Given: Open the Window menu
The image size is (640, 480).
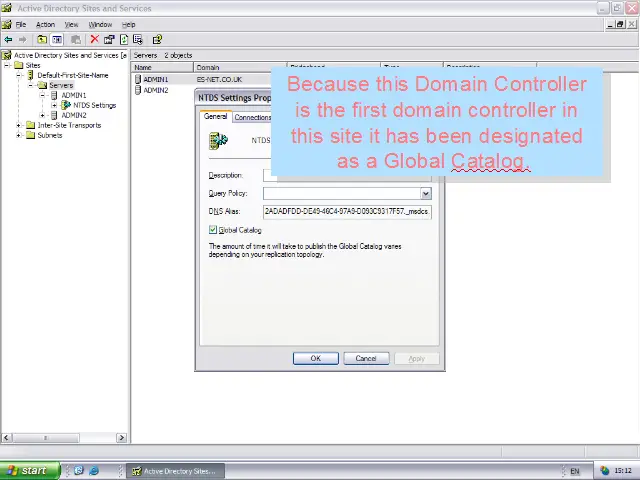Looking at the screenshot, I should (100, 24).
